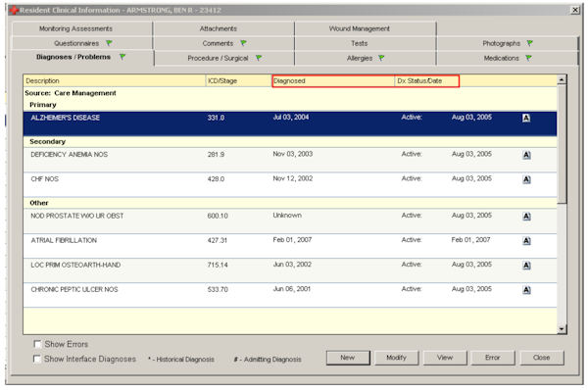Image resolution: width=588 pixels, height=390 pixels.
Task: Switch to the Photographs tab
Action: pyautogui.click(x=508, y=43)
